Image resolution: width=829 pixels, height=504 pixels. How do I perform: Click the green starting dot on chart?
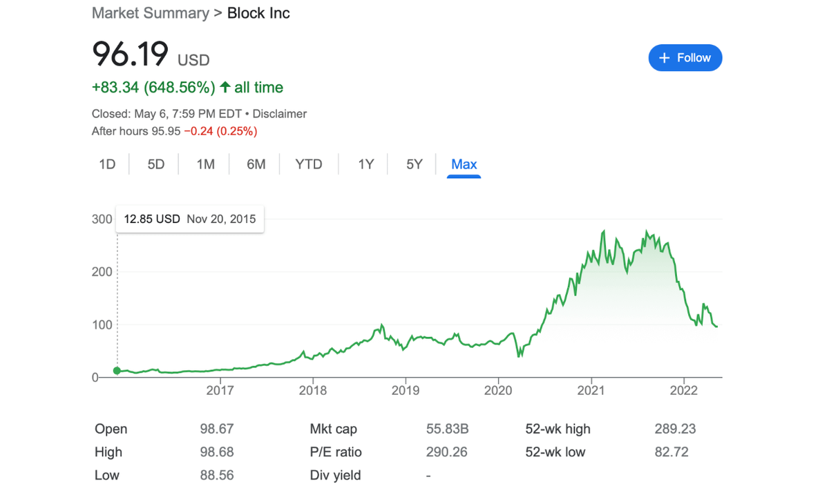(117, 371)
